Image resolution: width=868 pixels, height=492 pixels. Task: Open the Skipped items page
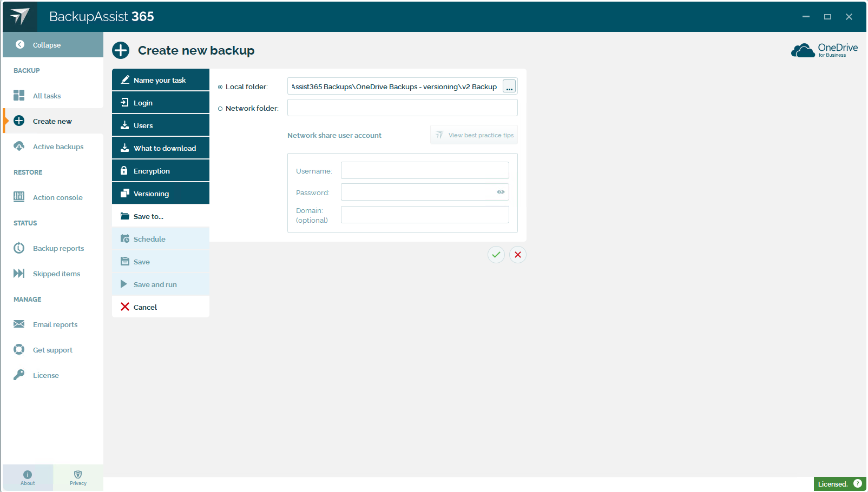tap(53, 274)
